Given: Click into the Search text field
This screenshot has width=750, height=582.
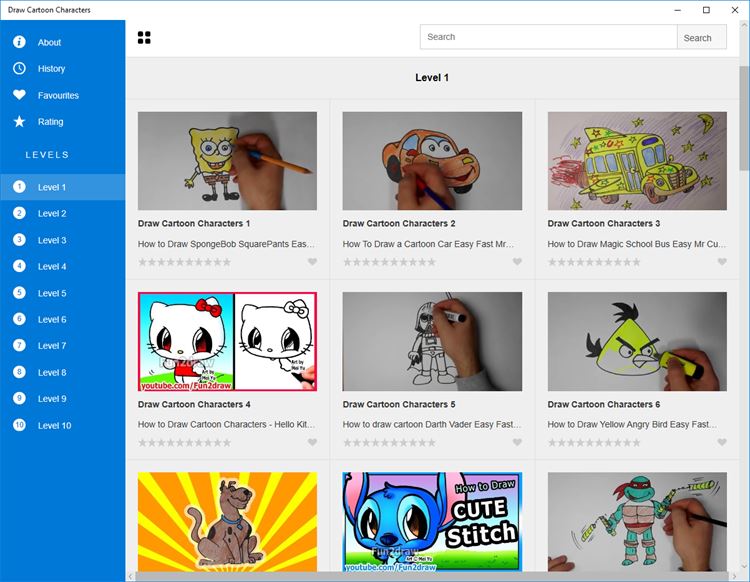Looking at the screenshot, I should 549,37.
